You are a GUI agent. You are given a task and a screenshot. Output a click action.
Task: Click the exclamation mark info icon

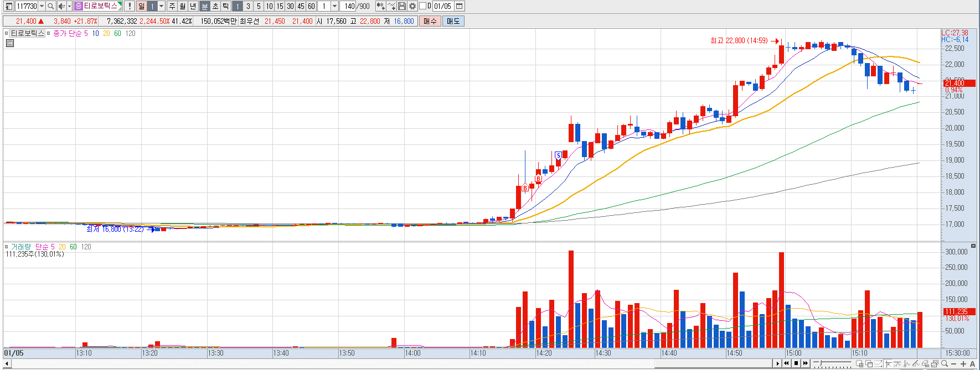click(130, 6)
